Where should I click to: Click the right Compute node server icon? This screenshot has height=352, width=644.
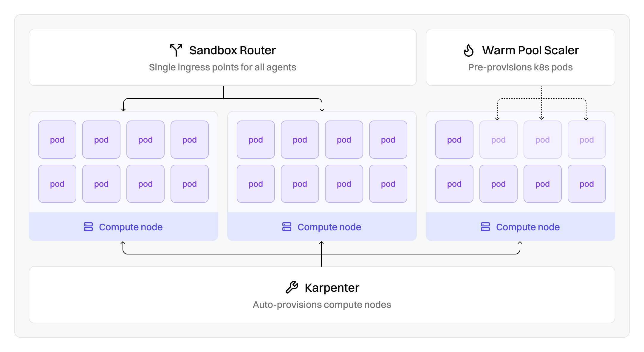(485, 227)
